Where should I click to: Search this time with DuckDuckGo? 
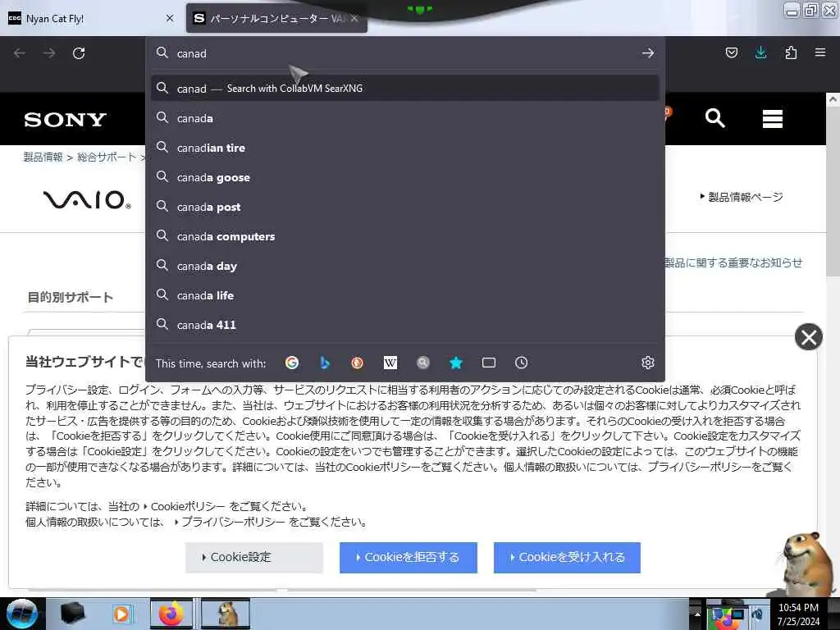tap(358, 363)
